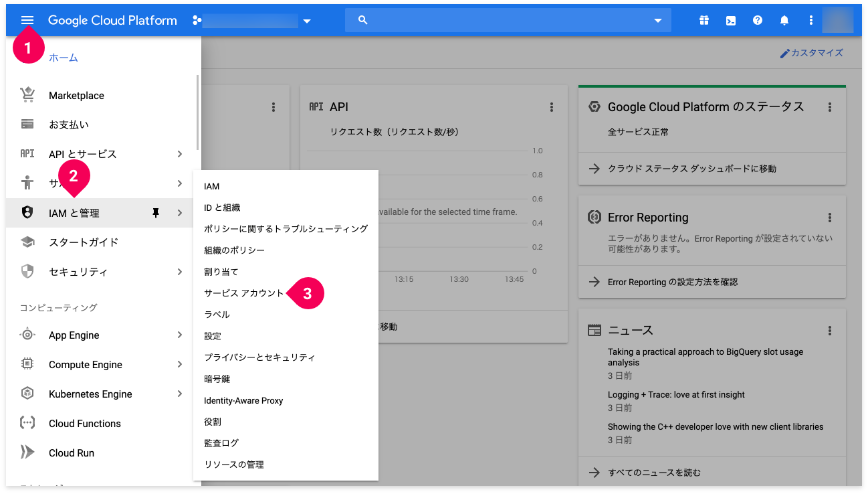Screen dimensions: 868x494
Task: Open BigQuery slot usage analysis article
Action: (x=706, y=357)
